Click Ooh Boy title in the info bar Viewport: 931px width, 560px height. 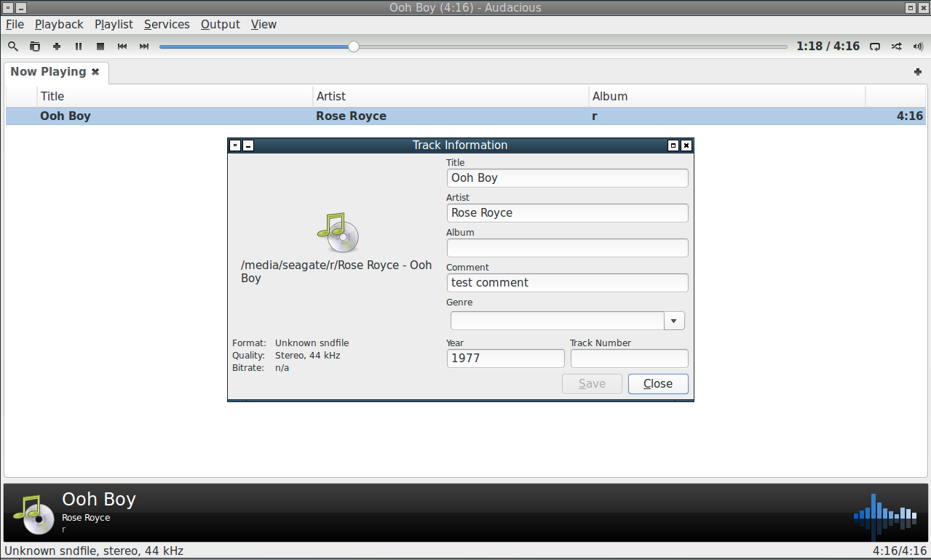[x=99, y=500]
